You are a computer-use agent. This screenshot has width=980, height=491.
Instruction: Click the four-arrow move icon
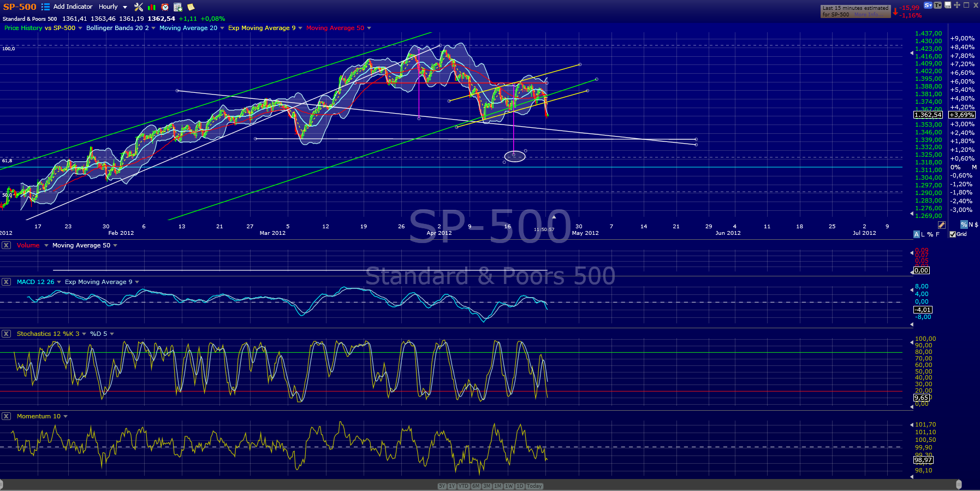tap(957, 5)
